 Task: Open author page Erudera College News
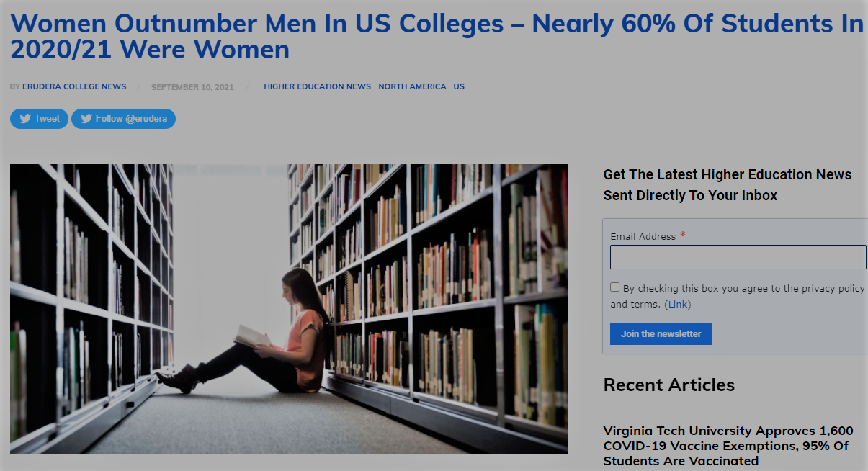point(74,86)
